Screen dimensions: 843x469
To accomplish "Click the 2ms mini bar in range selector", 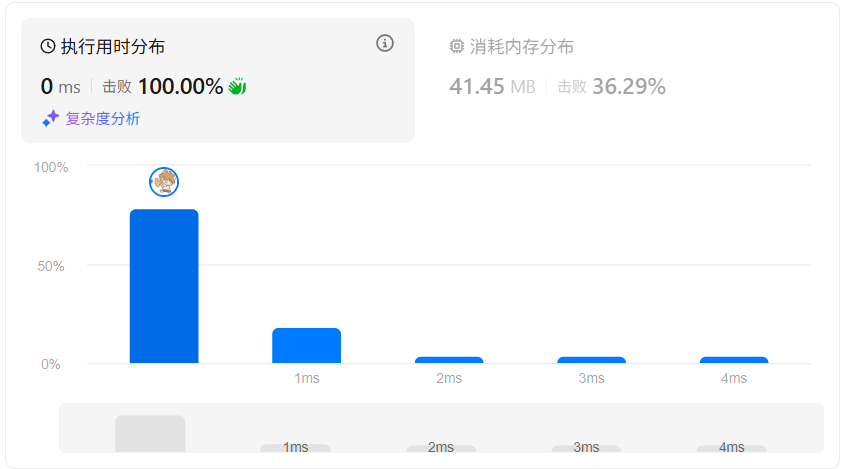I will 441,448.
